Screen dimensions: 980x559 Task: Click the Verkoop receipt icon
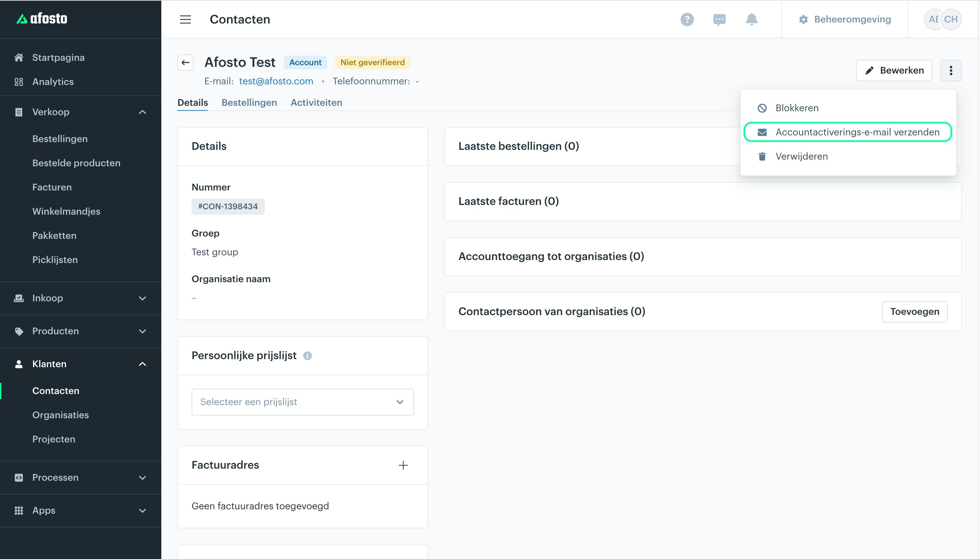pyautogui.click(x=19, y=112)
